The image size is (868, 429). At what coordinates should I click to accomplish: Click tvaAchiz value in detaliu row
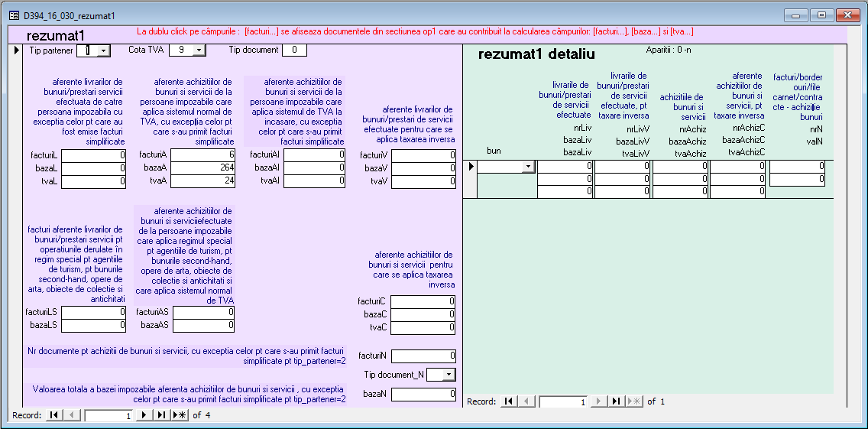click(680, 192)
